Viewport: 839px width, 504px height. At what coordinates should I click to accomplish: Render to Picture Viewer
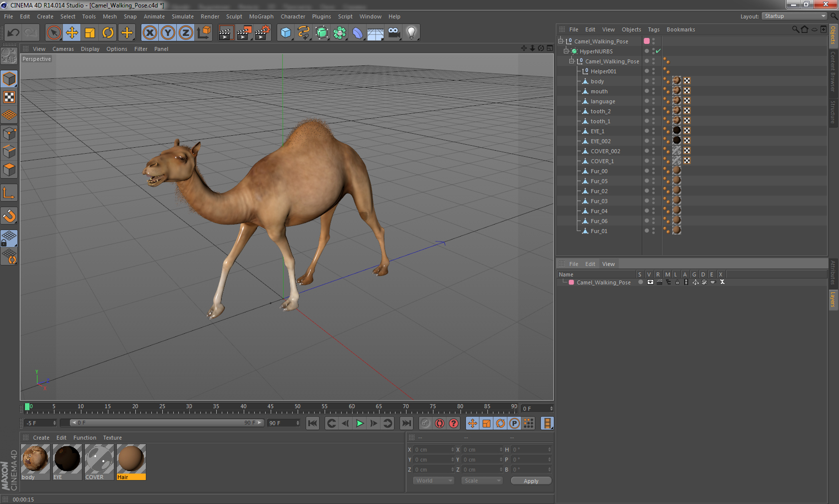pos(244,33)
